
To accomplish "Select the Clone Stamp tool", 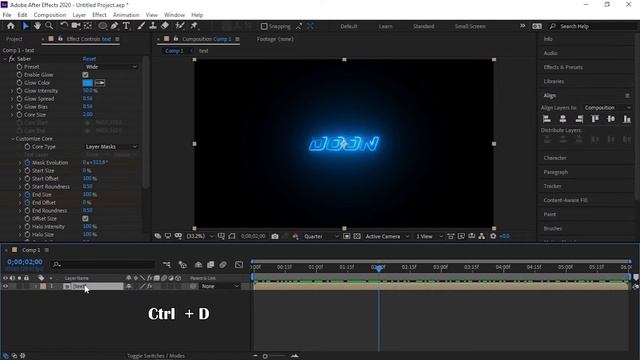I will click(x=153, y=26).
